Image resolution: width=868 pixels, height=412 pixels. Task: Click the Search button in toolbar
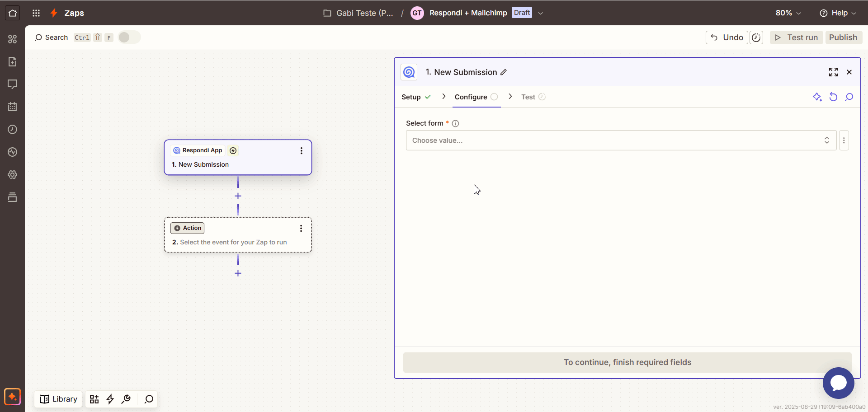(51, 37)
